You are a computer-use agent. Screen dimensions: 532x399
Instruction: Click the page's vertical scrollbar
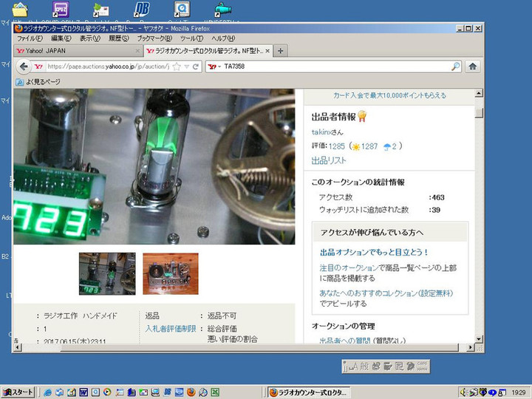(479, 222)
